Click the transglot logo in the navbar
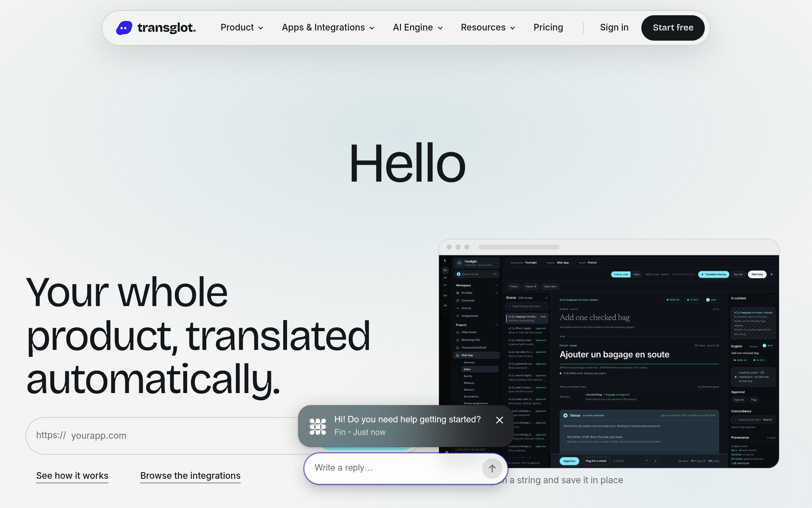Image resolution: width=812 pixels, height=508 pixels. point(156,28)
